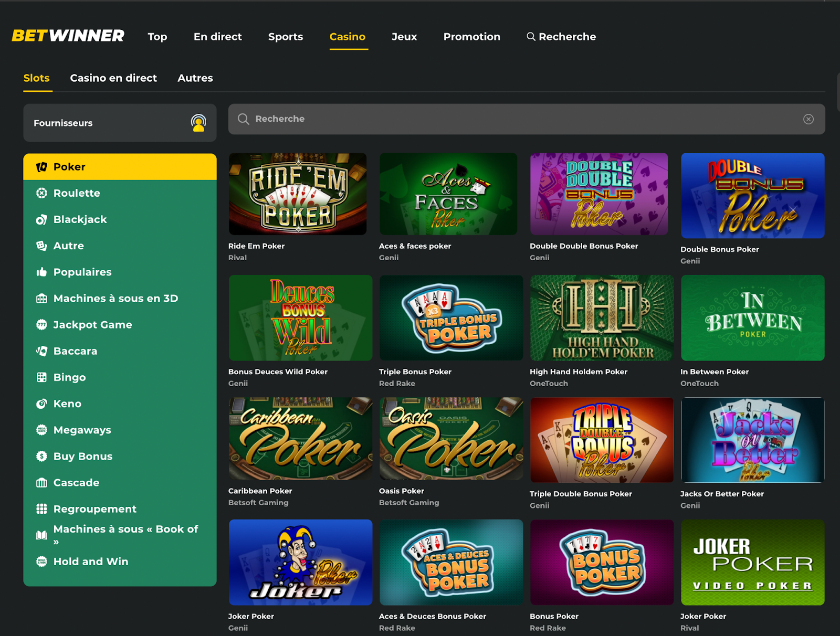Click the 'In Between Poker' title text
Image resolution: width=840 pixels, height=636 pixels.
pyautogui.click(x=715, y=372)
